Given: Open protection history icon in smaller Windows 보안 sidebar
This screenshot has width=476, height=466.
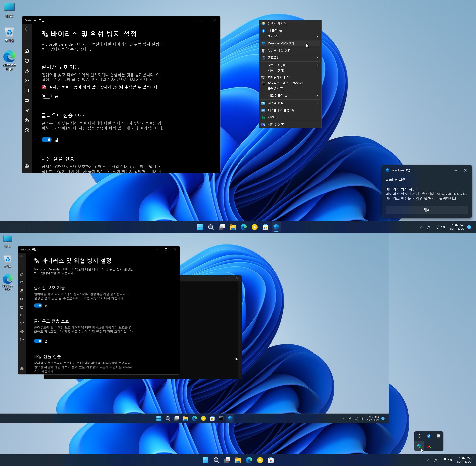Looking at the screenshot, I should coord(22,340).
